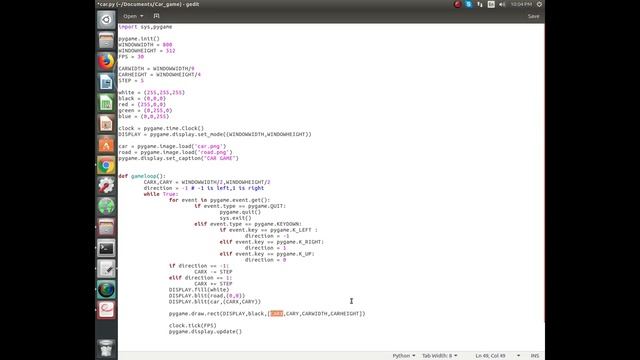Click the 'DISPLAY = pygame.display.set_mode' line

click(215, 134)
